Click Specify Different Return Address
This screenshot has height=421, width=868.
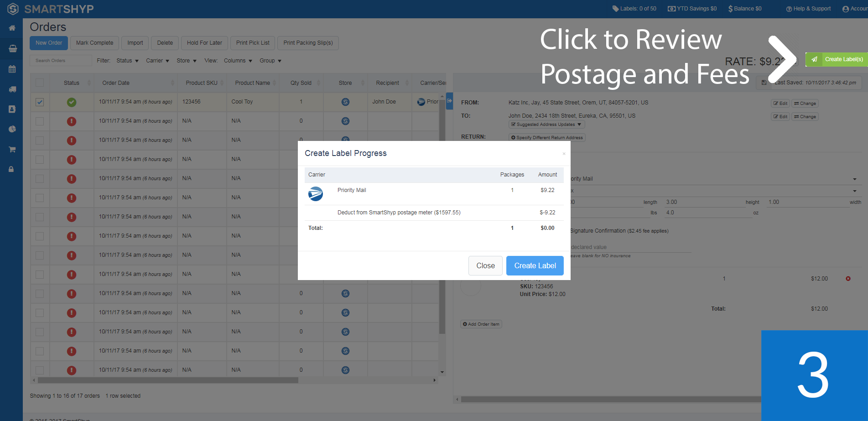click(x=547, y=138)
